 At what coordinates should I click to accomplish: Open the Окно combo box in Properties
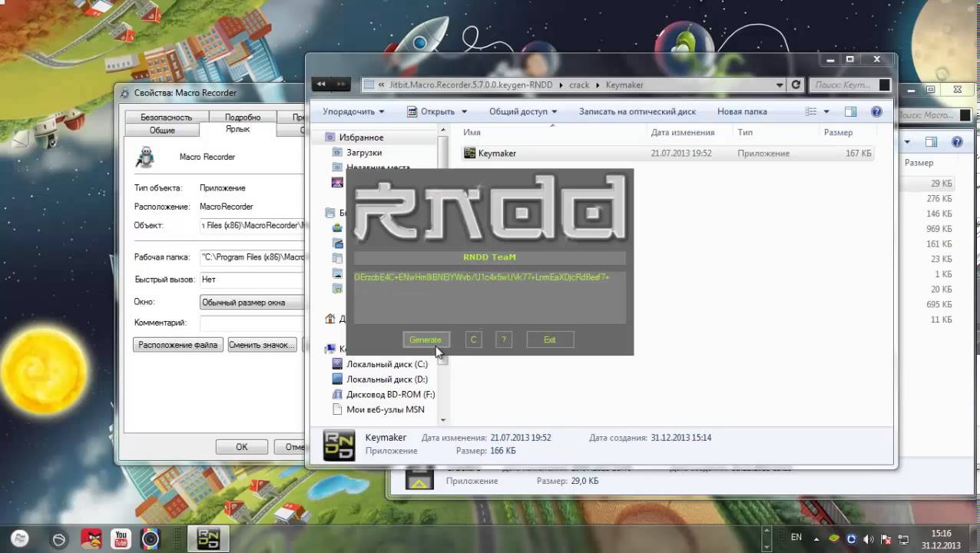pyautogui.click(x=252, y=303)
